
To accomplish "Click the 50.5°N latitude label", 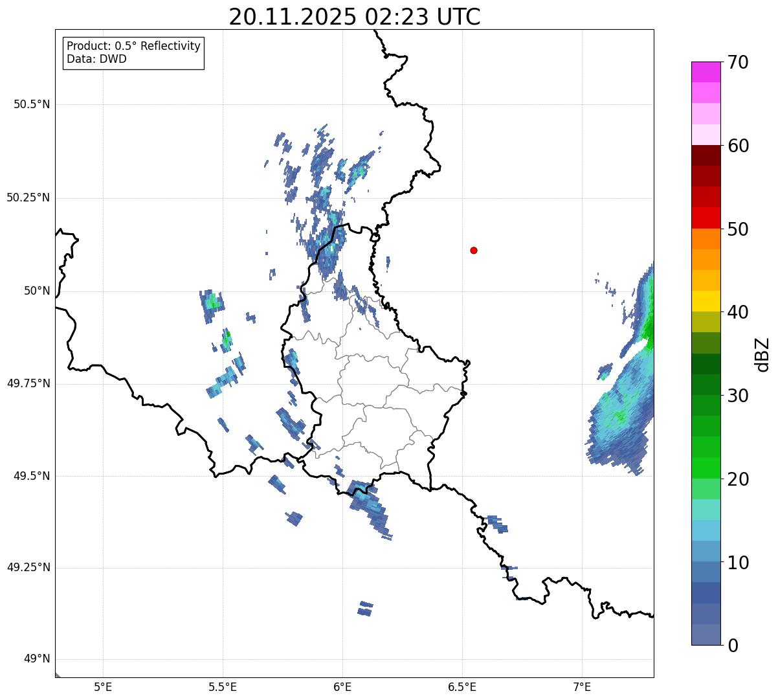I will 32,104.
